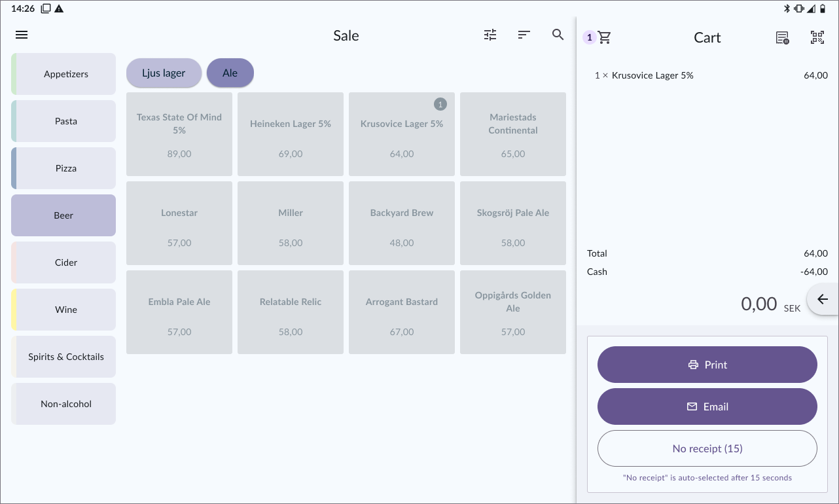The image size is (839, 504).
Task: Add another Krusovice Lager 5% tile
Action: 402,134
